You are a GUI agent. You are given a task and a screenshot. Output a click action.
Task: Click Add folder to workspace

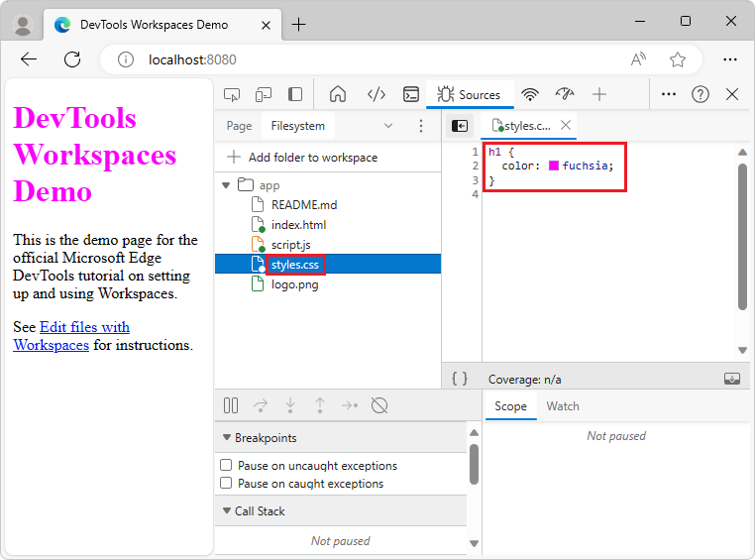click(302, 158)
